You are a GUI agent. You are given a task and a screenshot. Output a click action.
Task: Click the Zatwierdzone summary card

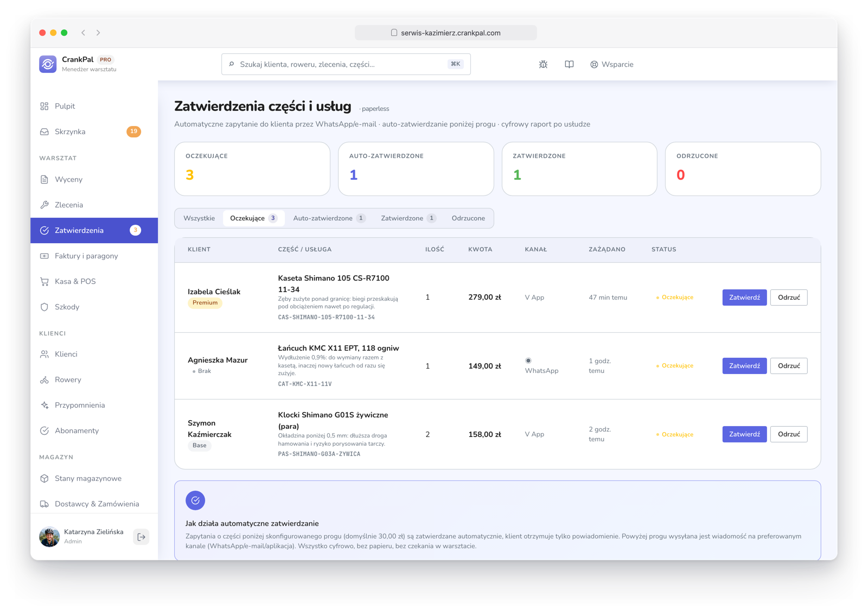coord(579,169)
